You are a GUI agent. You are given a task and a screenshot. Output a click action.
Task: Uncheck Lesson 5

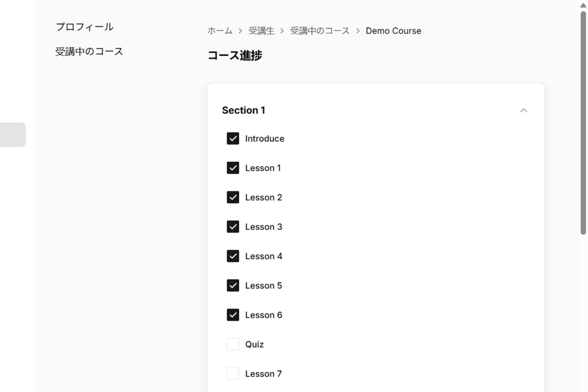tap(233, 286)
